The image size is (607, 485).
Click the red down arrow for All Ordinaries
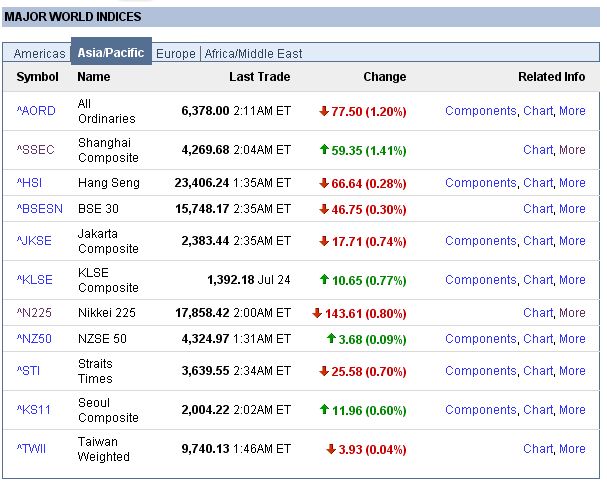click(324, 112)
